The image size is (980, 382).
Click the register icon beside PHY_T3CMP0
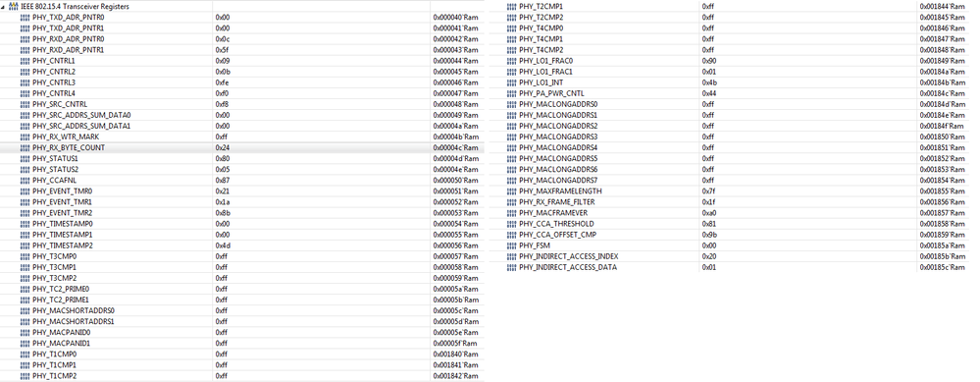[25, 255]
